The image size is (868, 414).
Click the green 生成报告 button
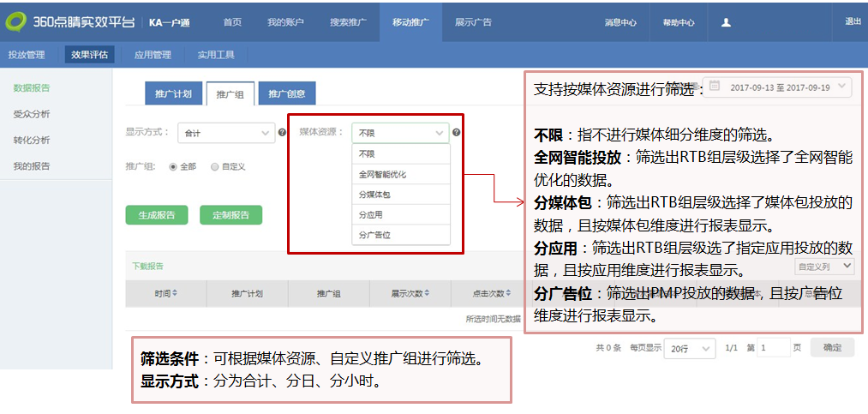pyautogui.click(x=156, y=215)
